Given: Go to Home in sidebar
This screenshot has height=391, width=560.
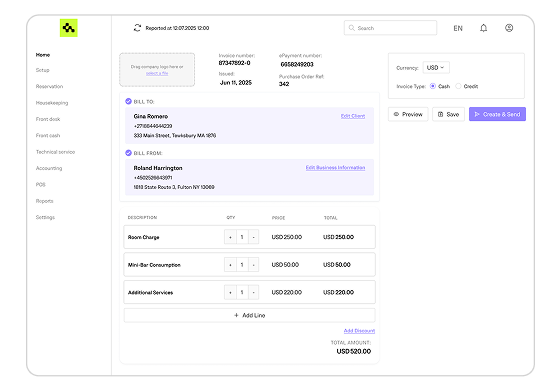Looking at the screenshot, I should click(x=43, y=55).
